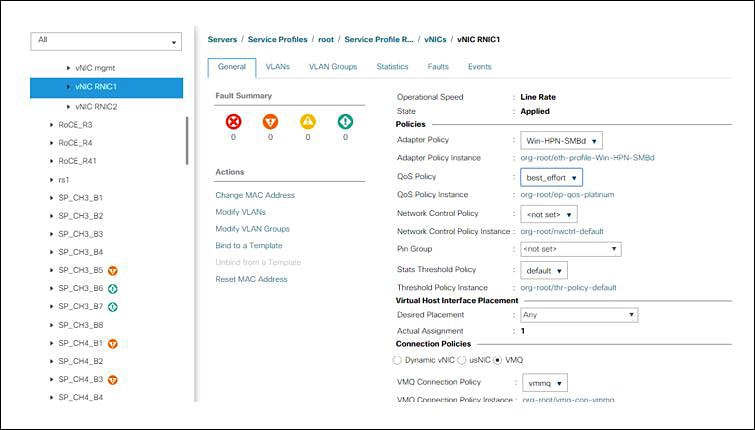Open the org-root/nwctrl-default link
The width and height of the screenshot is (755, 430).
562,232
